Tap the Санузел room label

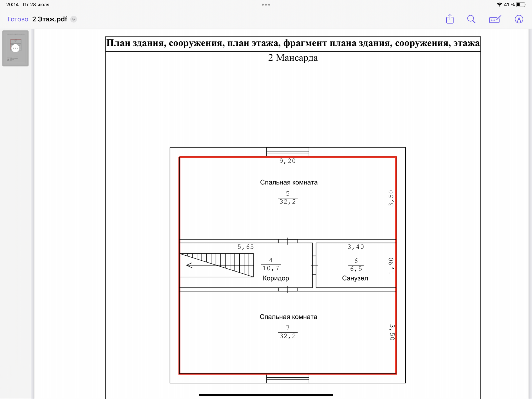click(355, 278)
